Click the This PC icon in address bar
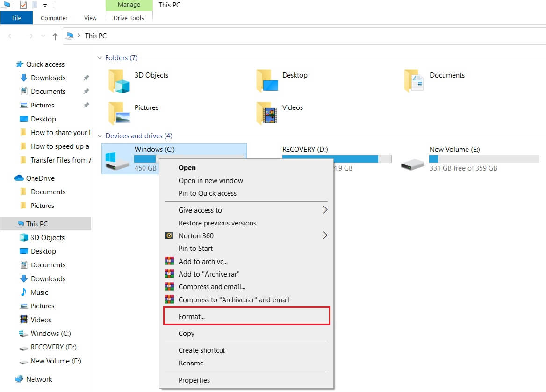This screenshot has height=392, width=546. [70, 36]
